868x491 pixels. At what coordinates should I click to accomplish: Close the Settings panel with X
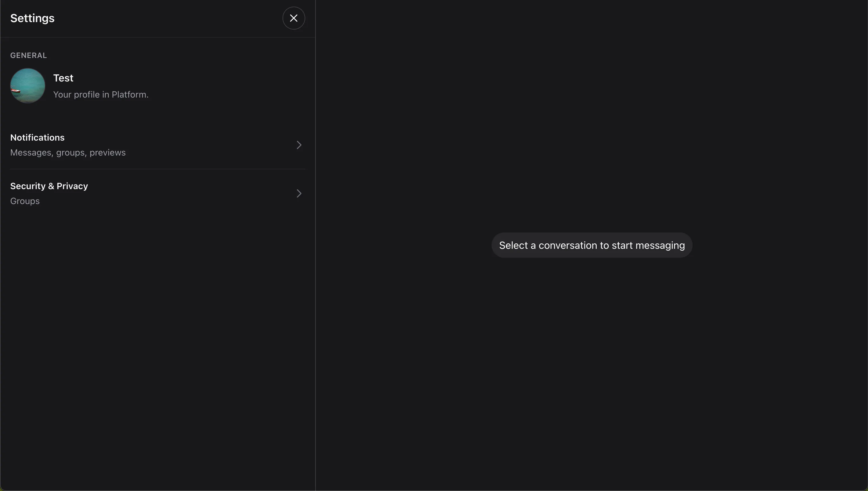coord(293,18)
